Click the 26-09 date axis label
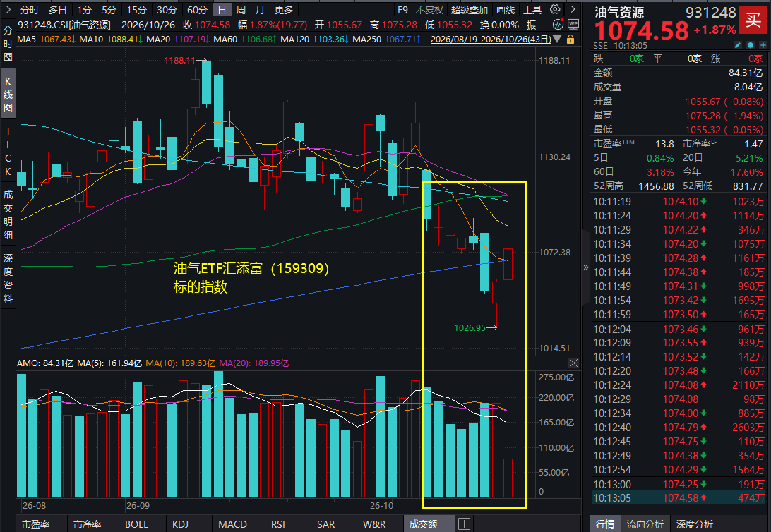The width and height of the screenshot is (771, 532). tap(137, 505)
